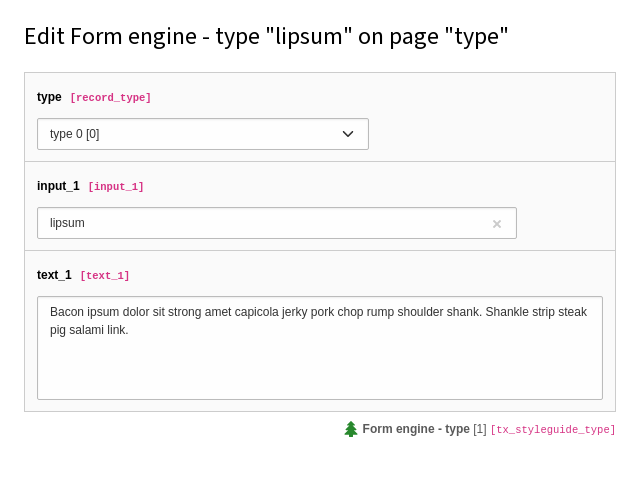The height and width of the screenshot is (478, 640).
Task: Click the [record_type] field name tag
Action: 111,98
